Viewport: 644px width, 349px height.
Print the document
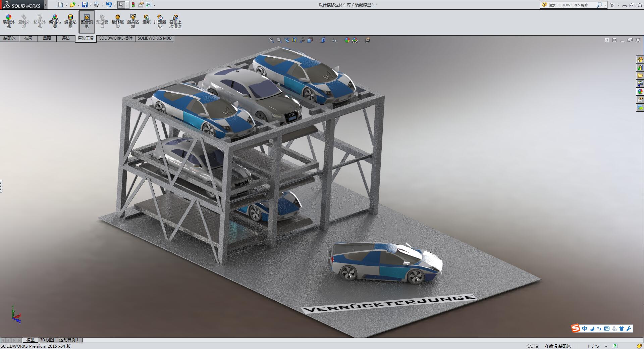click(97, 5)
